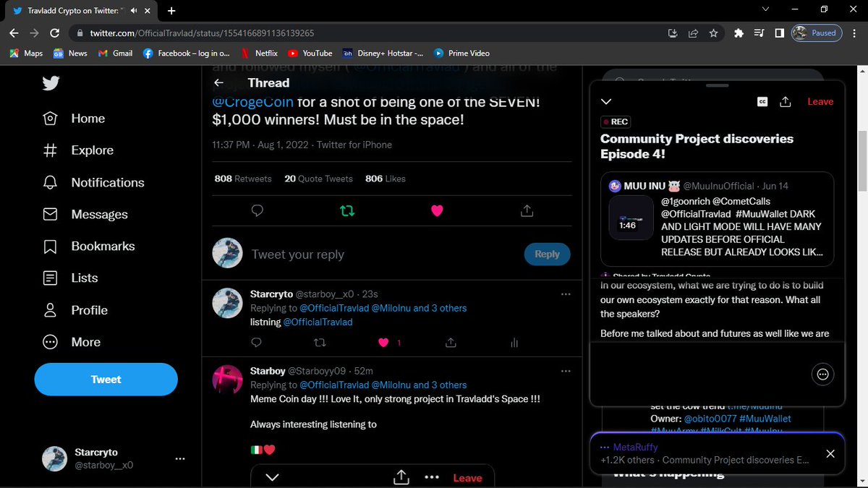Open more options on Starcryto's reply
This screenshot has width=868, height=488.
[x=566, y=294]
